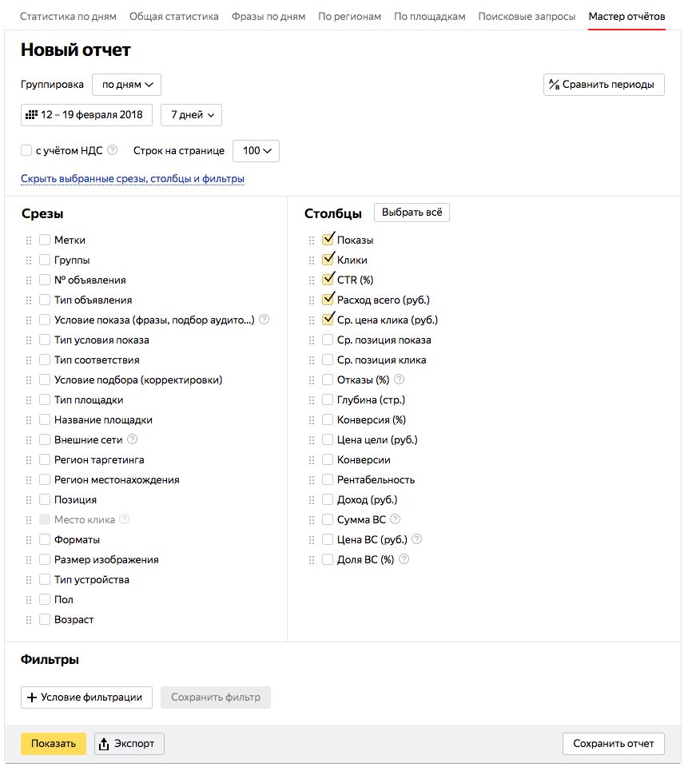This screenshot has height=779, width=700.
Task: Expand the 7 дней period dropdown
Action: tap(192, 115)
